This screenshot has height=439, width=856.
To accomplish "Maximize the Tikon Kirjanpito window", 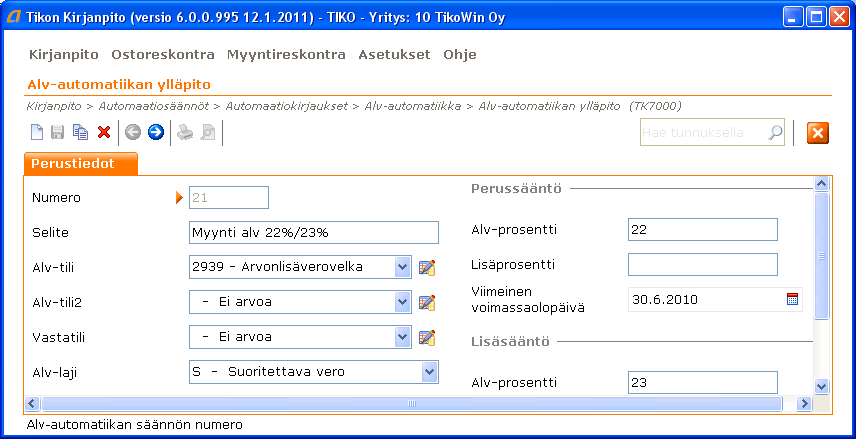I will (817, 17).
